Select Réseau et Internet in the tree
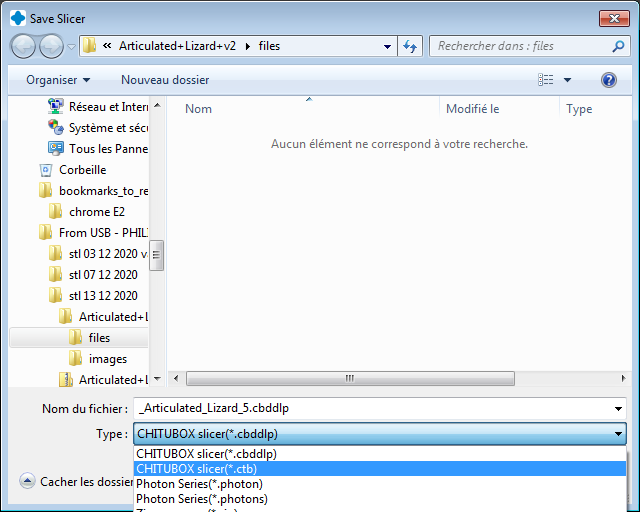640x512 pixels. coord(98,107)
